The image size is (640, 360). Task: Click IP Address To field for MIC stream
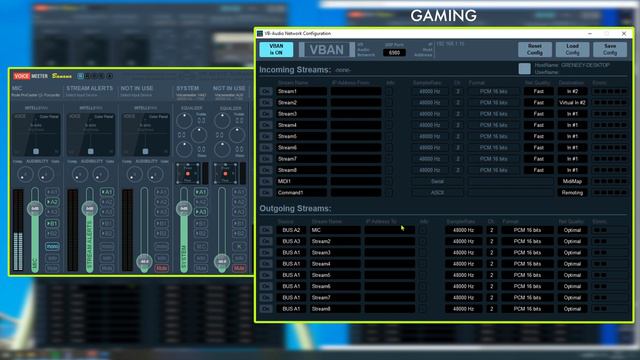[390, 230]
